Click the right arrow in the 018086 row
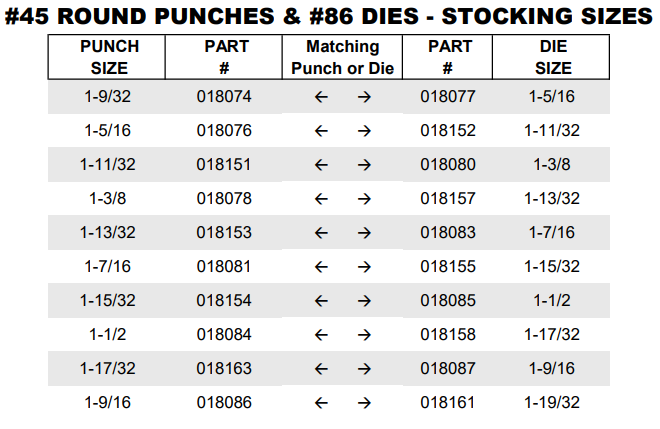 pyautogui.click(x=365, y=403)
